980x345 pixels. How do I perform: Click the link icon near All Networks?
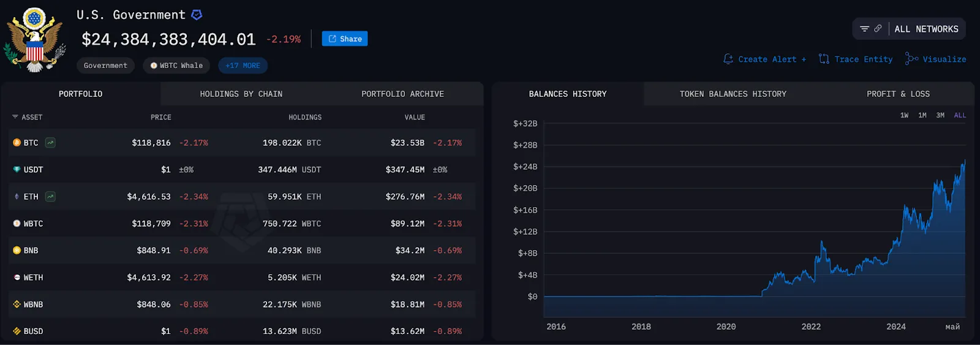pos(878,29)
